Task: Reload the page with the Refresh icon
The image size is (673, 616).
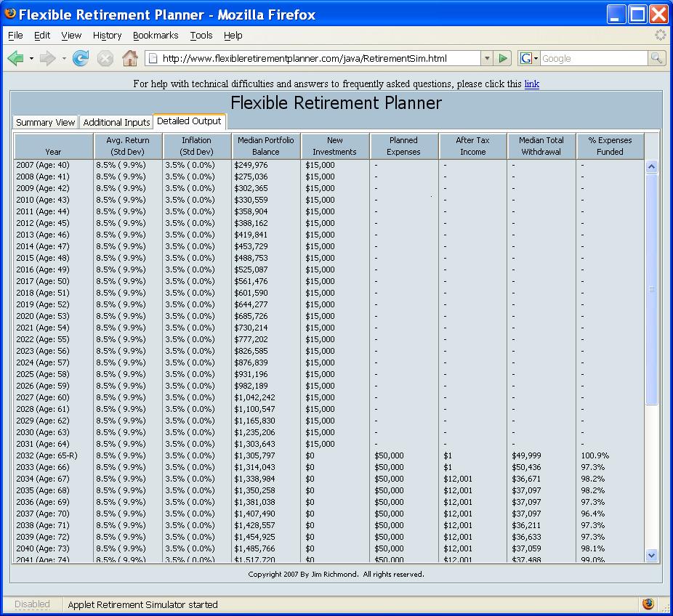Action: 80,58
